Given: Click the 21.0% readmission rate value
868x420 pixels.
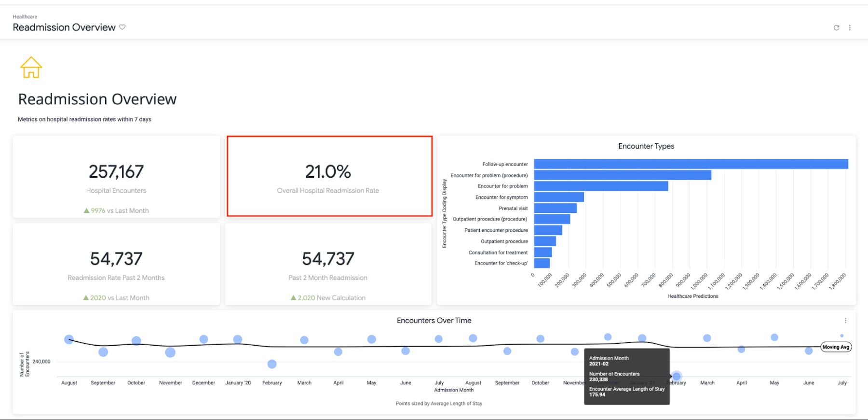Looking at the screenshot, I should [x=328, y=171].
